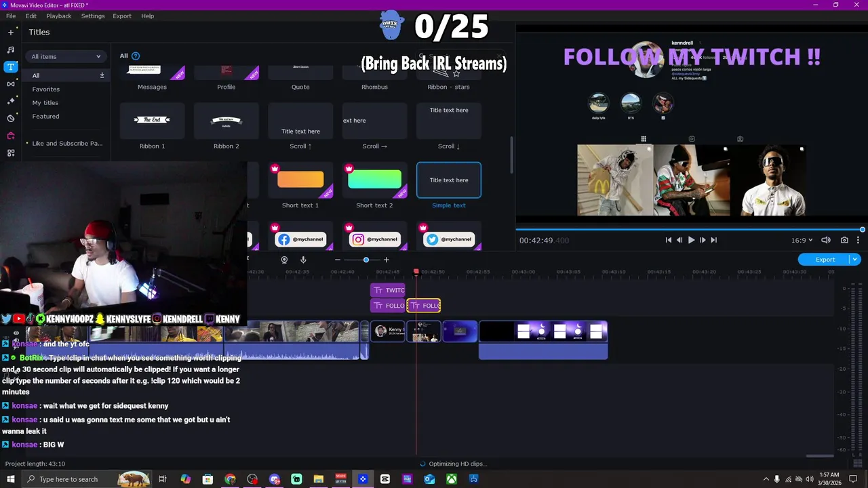Select the Facebook @mychannel title thumbnail

(x=300, y=236)
